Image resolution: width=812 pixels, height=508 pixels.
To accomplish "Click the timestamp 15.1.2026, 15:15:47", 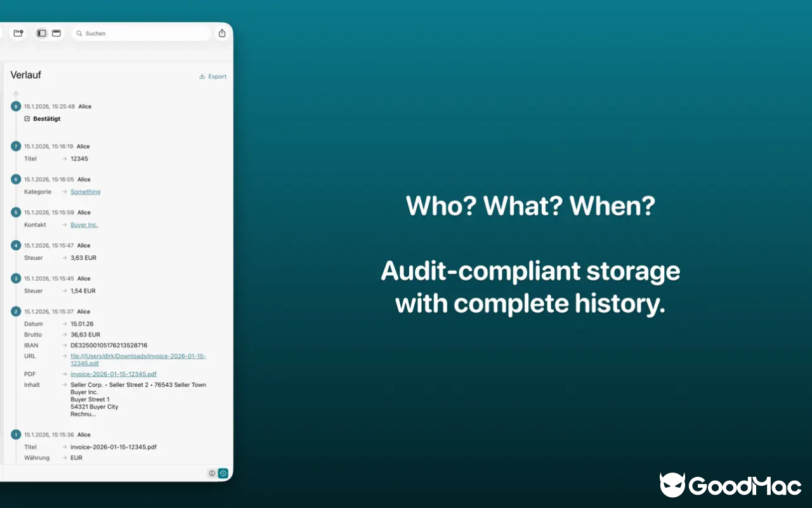I will tap(49, 246).
